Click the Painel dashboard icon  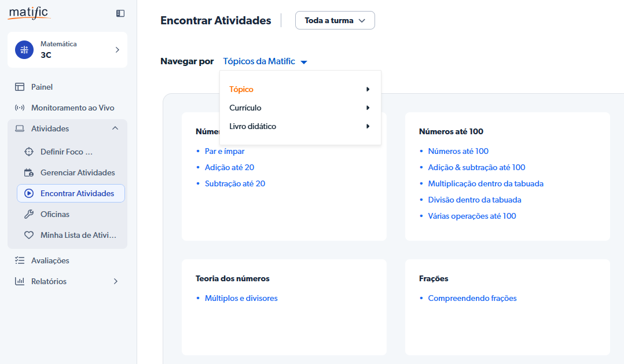[x=20, y=87]
